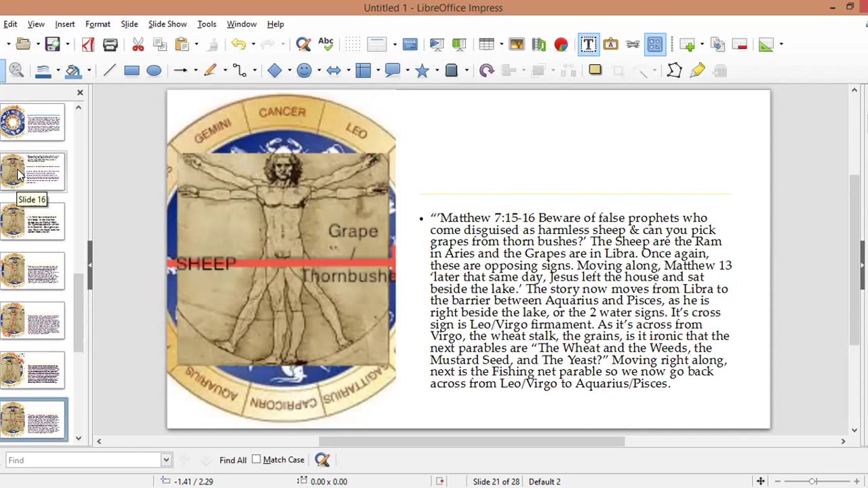The image size is (868, 488).
Task: Click the Save document icon
Action: (52, 45)
